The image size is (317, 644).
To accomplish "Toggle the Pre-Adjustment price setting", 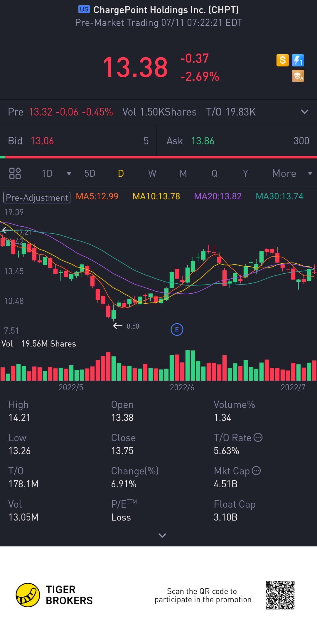I will [37, 198].
